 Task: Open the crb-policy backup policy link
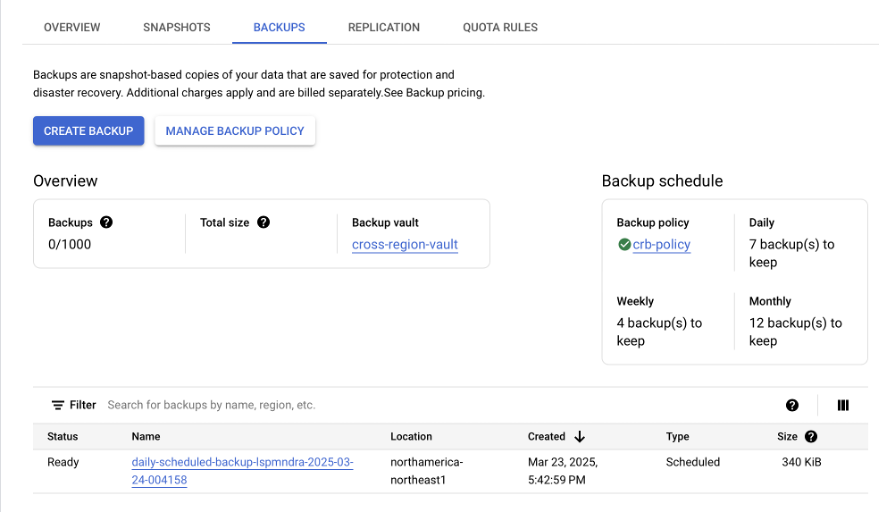click(662, 244)
